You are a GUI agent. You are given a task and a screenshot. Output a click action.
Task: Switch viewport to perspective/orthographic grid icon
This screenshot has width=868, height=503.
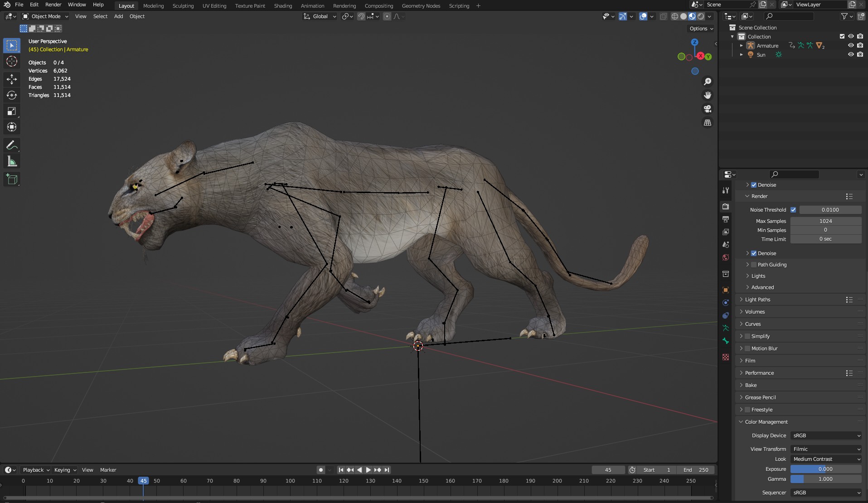point(707,123)
